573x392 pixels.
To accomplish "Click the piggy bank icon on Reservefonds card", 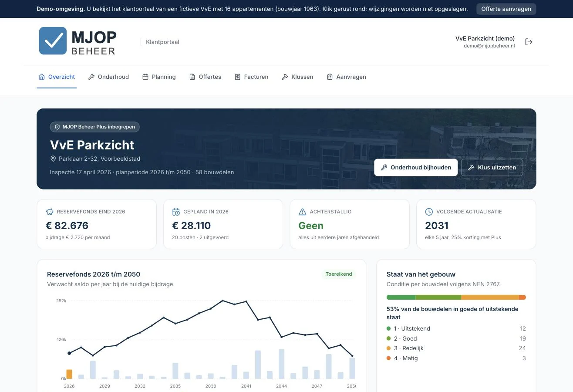I will (x=50, y=212).
